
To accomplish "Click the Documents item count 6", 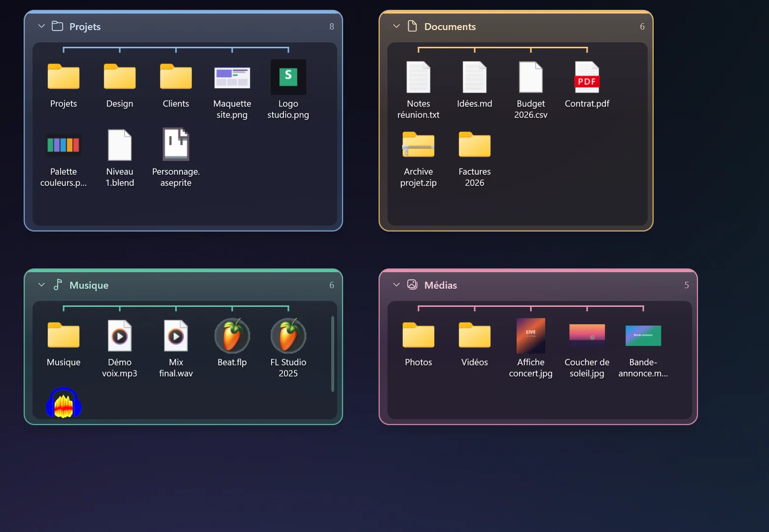I will 642,27.
